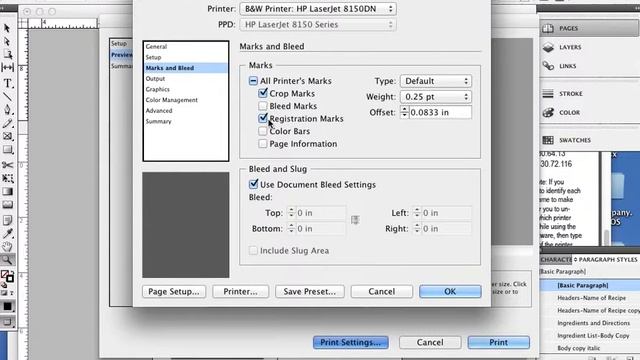The width and height of the screenshot is (640, 360).
Task: Enable the Page Information checkbox
Action: [x=263, y=144]
